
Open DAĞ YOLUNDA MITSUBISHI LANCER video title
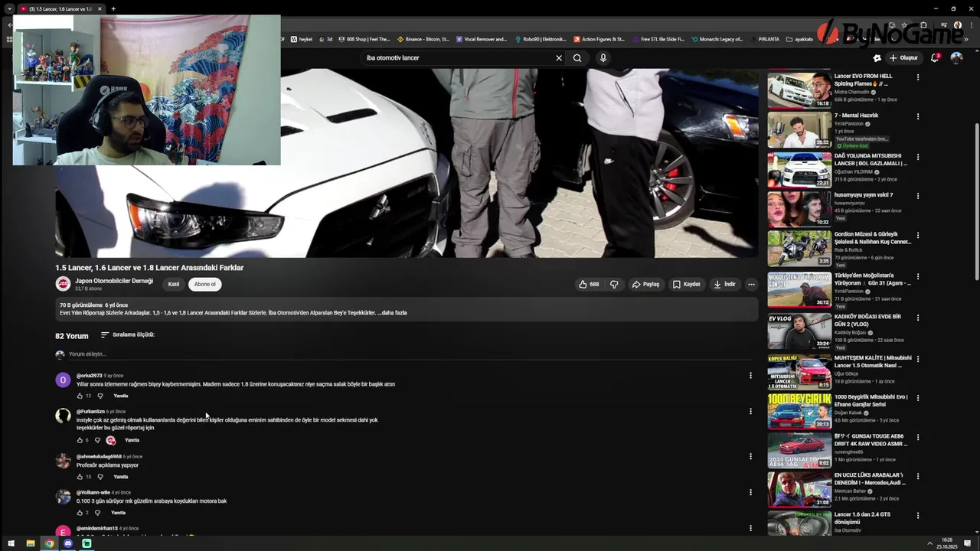coord(871,160)
